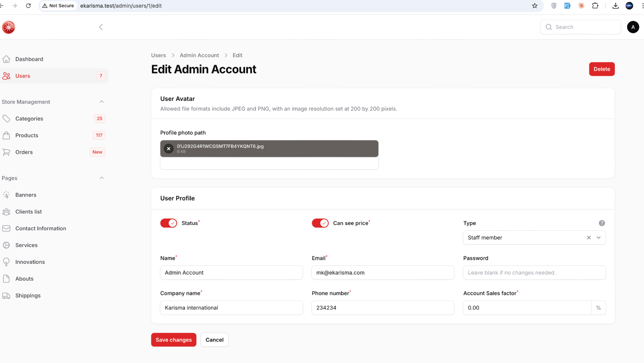
Task: Collapse sidebar with the left chevron icon
Action: click(101, 27)
